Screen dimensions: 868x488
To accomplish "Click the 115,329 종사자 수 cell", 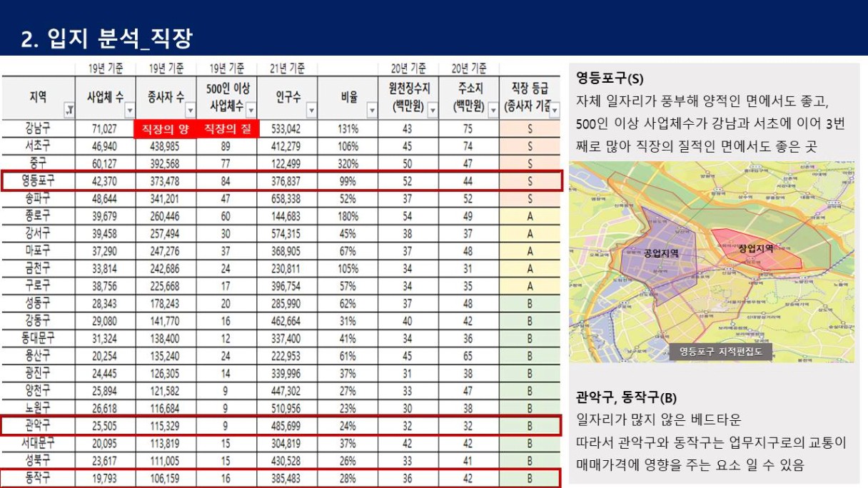I will [x=166, y=425].
